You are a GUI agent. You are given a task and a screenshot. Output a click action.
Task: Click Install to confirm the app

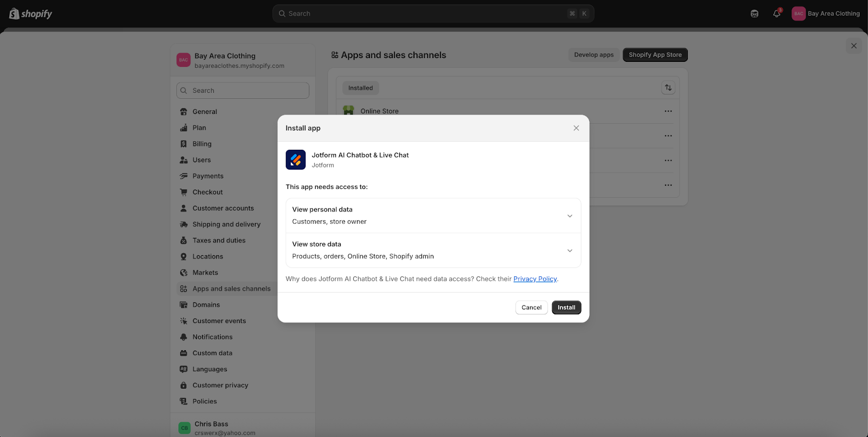(x=566, y=308)
